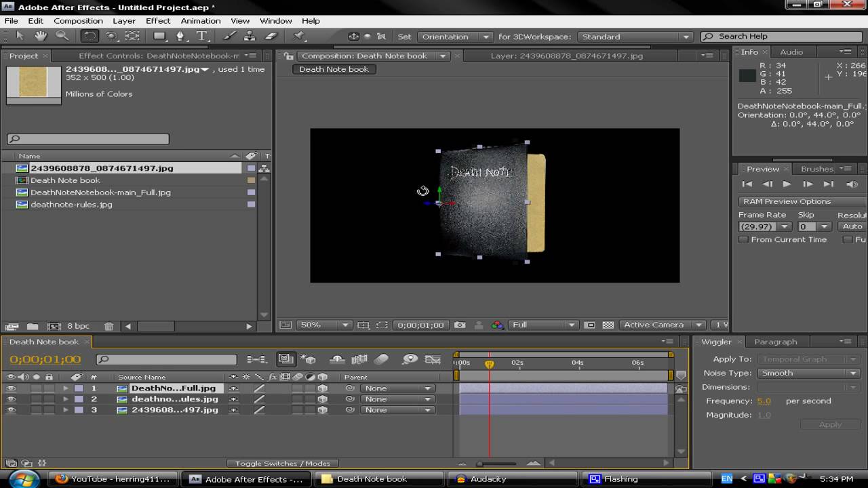This screenshot has width=868, height=488.
Task: Enable the From Current Time checkbox
Action: pyautogui.click(x=743, y=240)
